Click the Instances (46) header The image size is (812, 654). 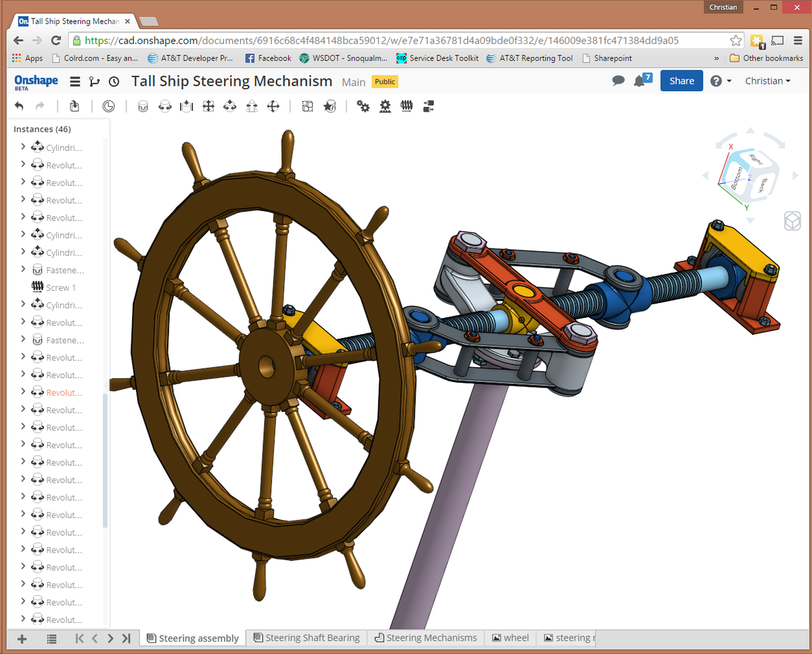click(42, 129)
